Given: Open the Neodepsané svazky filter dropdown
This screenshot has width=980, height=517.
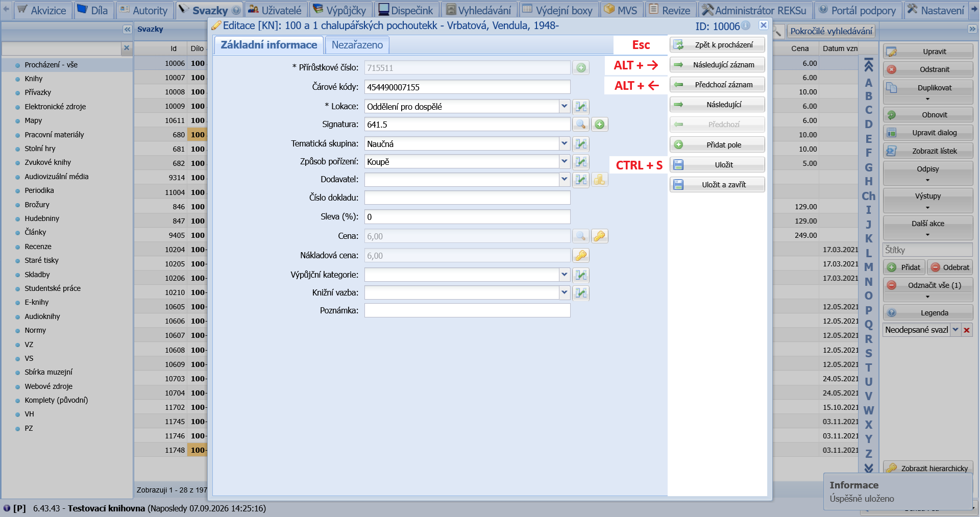Looking at the screenshot, I should click(x=955, y=330).
